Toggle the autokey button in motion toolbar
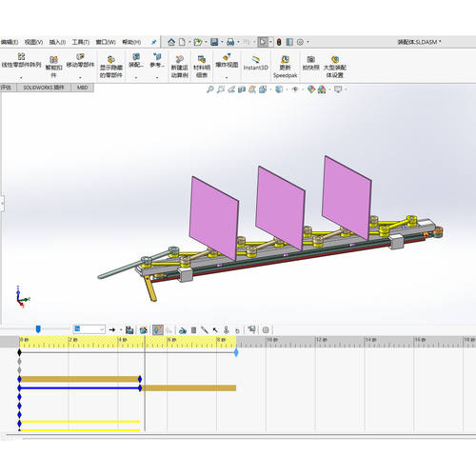Screen dimensions: 476x476 (158, 330)
